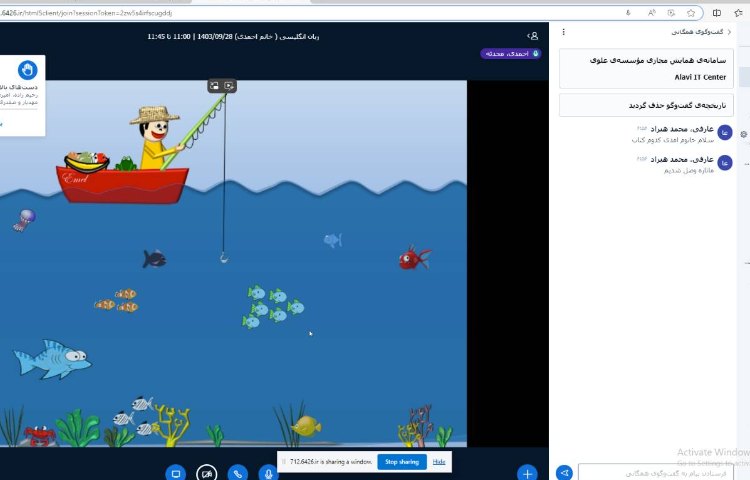
Task: Collapse the public chat panel via chevron
Action: pos(729,32)
